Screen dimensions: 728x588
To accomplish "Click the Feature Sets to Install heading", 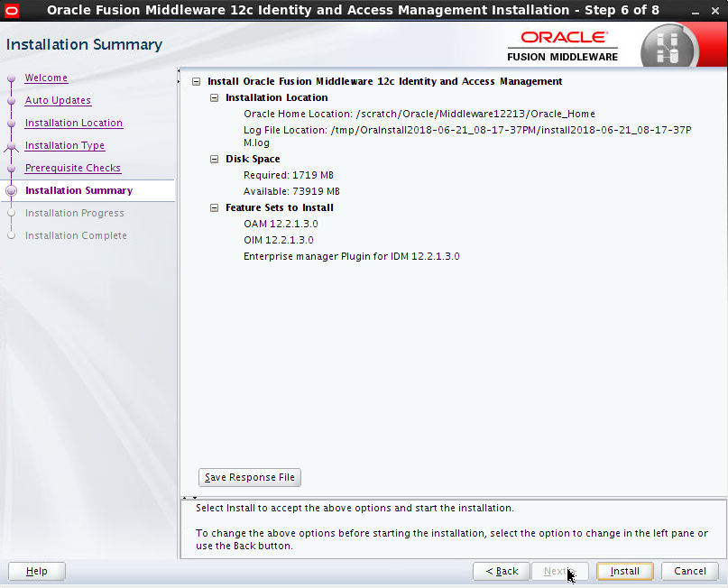I will coord(280,208).
